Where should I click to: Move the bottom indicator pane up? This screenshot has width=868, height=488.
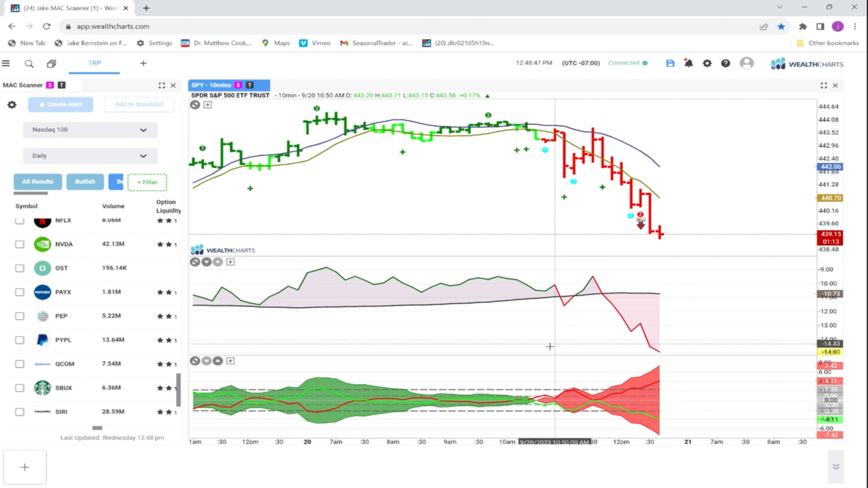218,361
